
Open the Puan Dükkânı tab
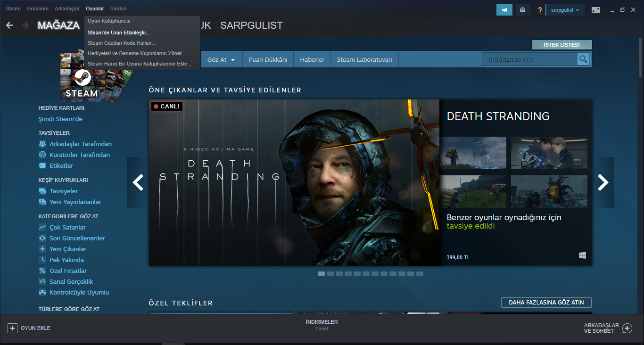[x=268, y=60]
